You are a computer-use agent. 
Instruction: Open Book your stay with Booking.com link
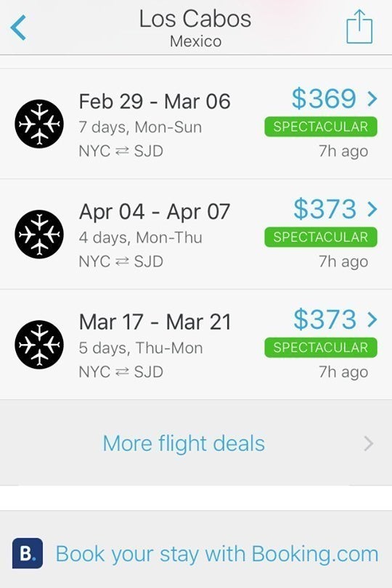point(217,554)
